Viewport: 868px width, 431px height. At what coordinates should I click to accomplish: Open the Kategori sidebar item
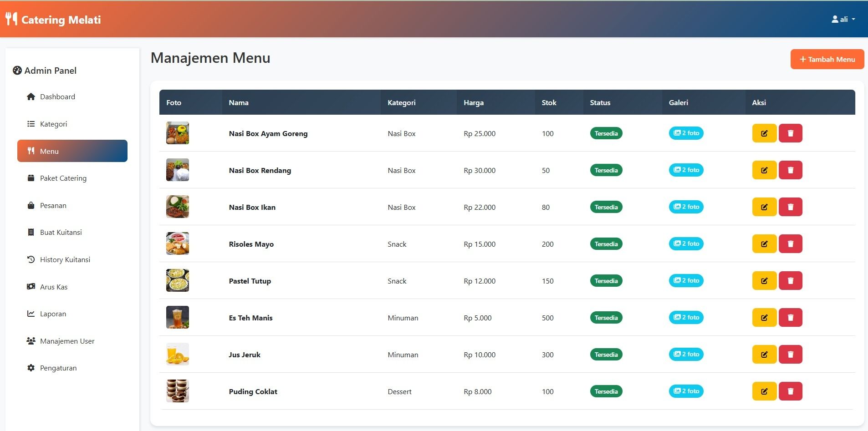pyautogui.click(x=53, y=124)
